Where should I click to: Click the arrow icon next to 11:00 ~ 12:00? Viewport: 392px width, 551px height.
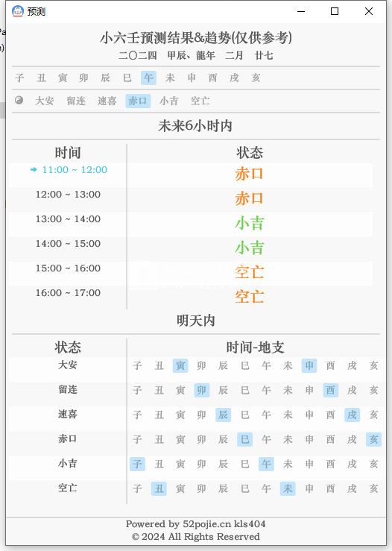pos(34,170)
